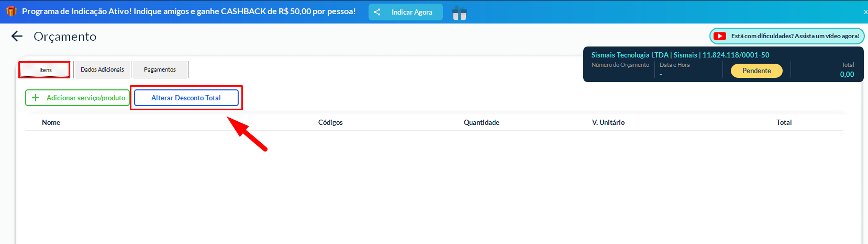Click the gift box icon beside Indicar Agora

pyautogui.click(x=459, y=13)
